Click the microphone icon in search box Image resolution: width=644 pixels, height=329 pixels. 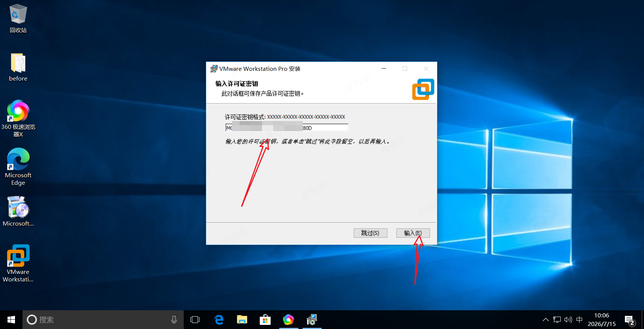point(174,320)
